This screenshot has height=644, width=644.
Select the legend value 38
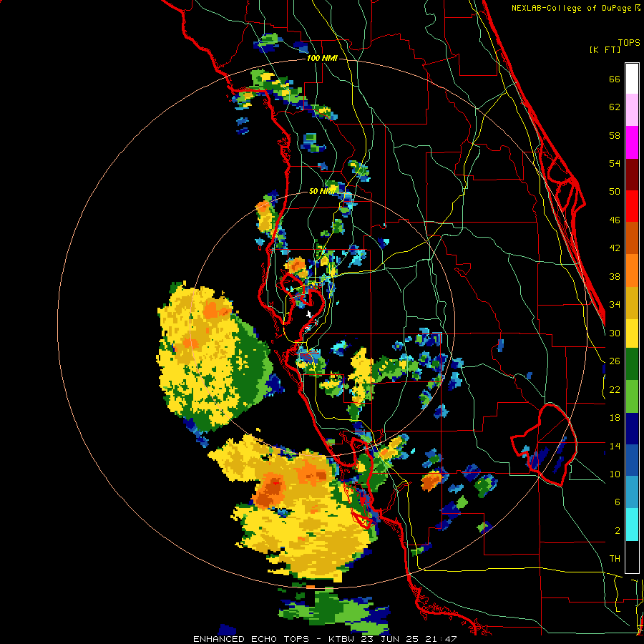pos(615,276)
